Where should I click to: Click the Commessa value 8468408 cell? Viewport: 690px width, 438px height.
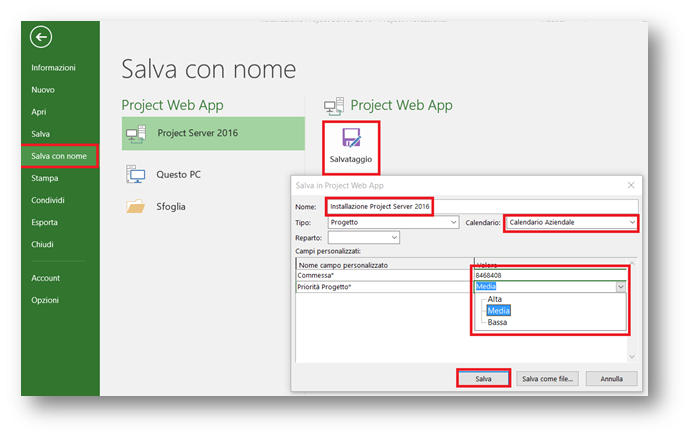550,275
